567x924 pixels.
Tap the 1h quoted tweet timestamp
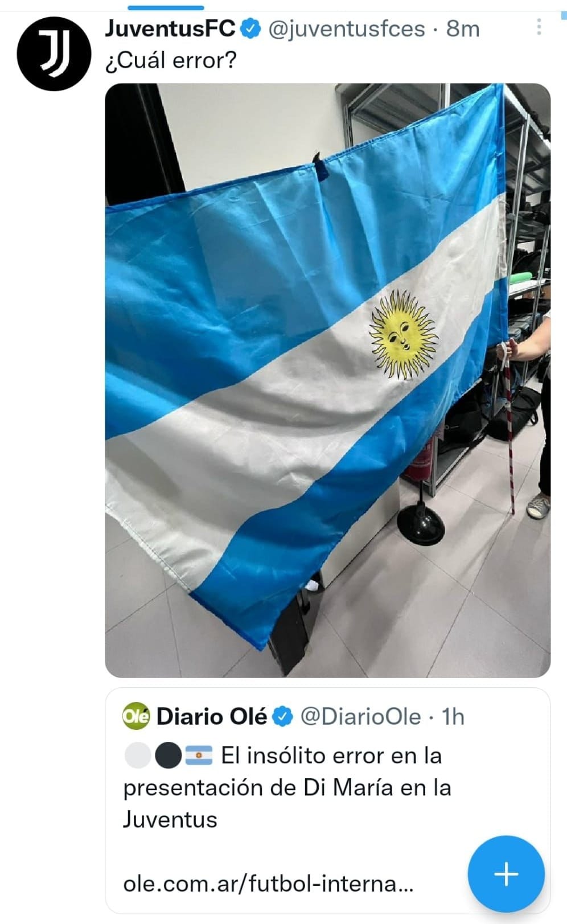pyautogui.click(x=453, y=717)
